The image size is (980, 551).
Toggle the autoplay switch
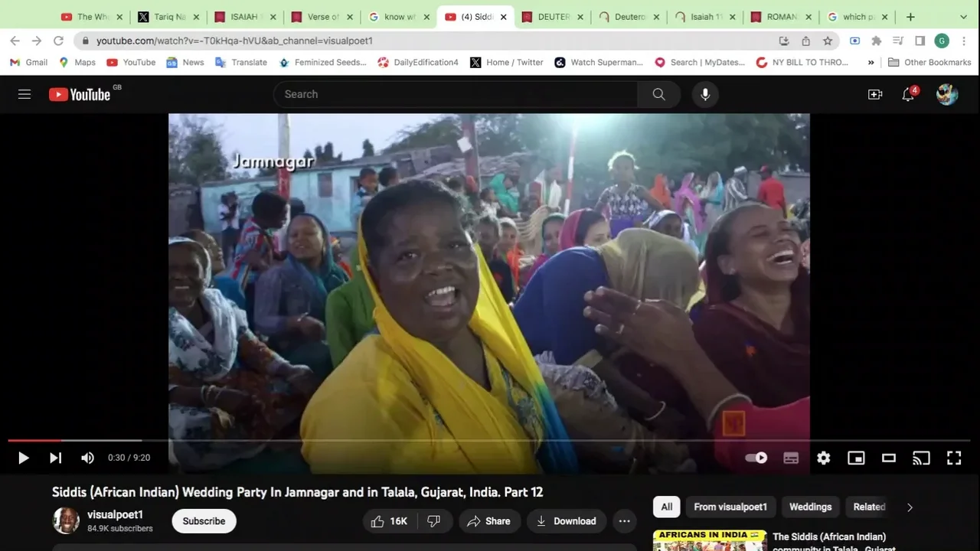coord(756,458)
